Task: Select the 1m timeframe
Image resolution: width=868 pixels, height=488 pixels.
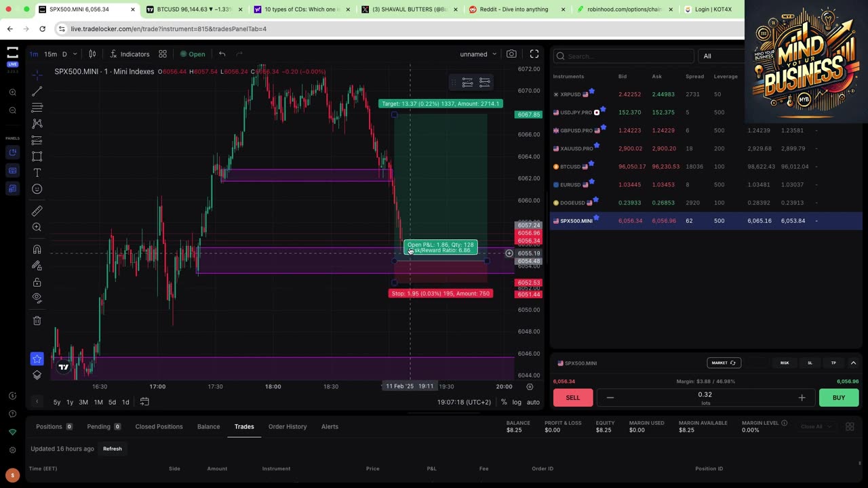Action: click(34, 54)
